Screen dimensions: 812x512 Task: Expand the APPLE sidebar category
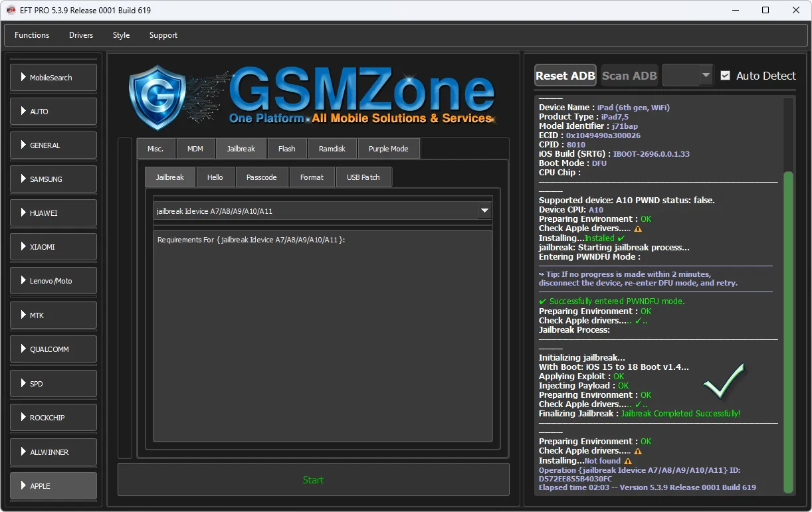tap(53, 486)
